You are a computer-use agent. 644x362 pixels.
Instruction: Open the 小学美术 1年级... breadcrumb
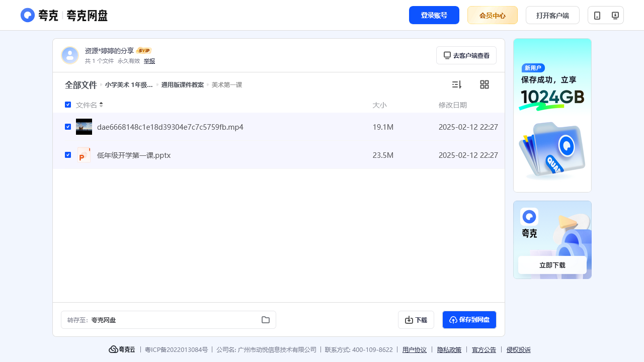(129, 85)
